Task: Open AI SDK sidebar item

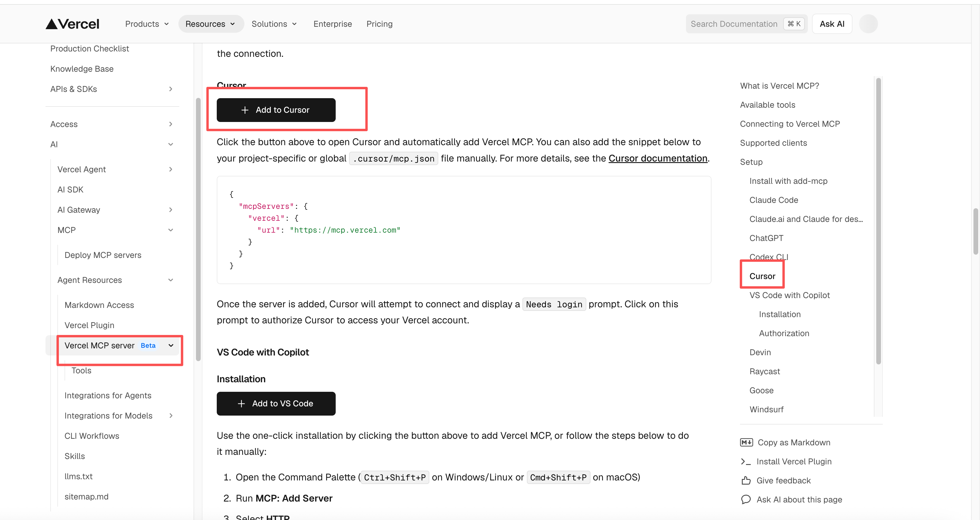Action: [x=70, y=189]
